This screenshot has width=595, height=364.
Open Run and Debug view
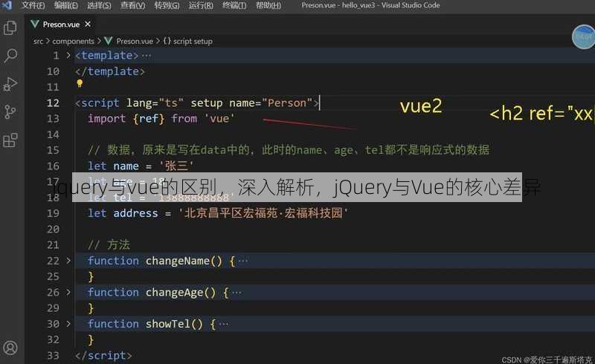click(10, 84)
